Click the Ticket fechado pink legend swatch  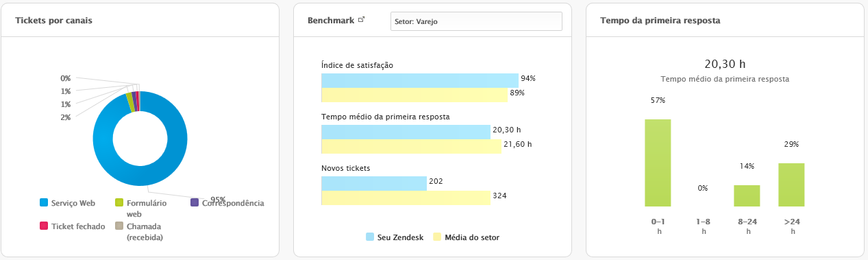pos(44,226)
